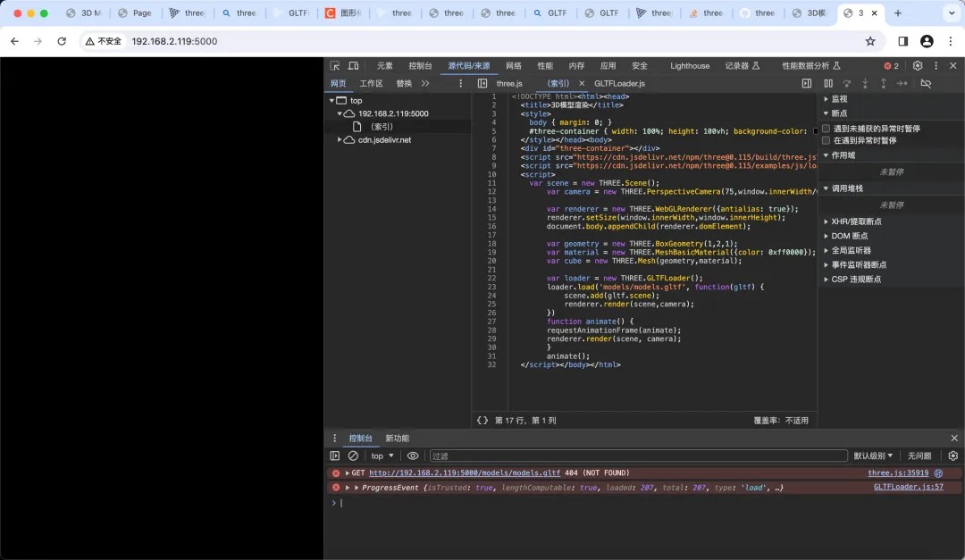Open console settings gear
The width and height of the screenshot is (965, 560).
953,456
